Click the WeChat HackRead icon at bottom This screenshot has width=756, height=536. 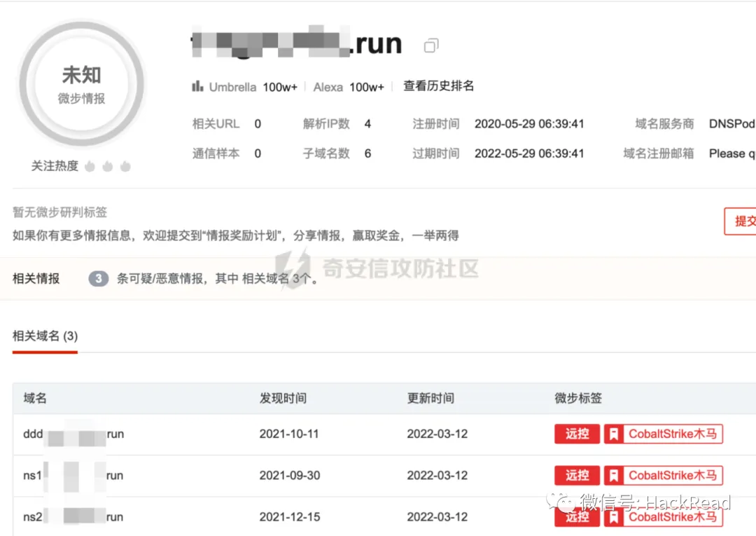560,503
